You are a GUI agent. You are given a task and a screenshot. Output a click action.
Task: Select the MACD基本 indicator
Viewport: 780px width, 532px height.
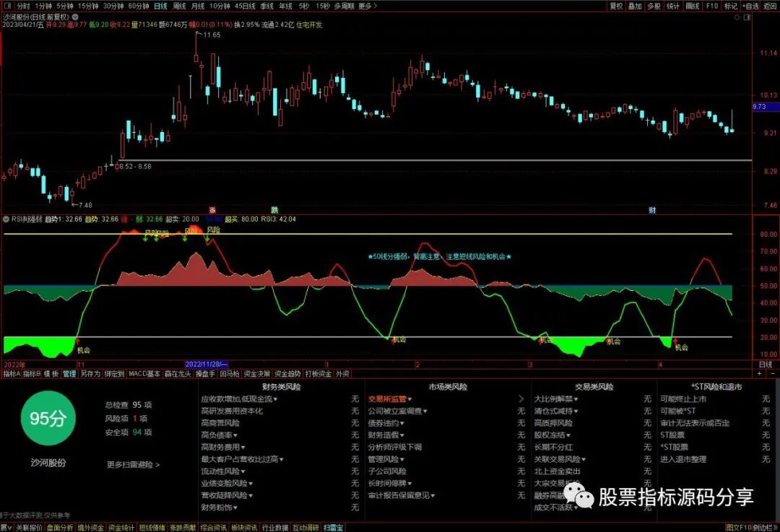tap(144, 373)
